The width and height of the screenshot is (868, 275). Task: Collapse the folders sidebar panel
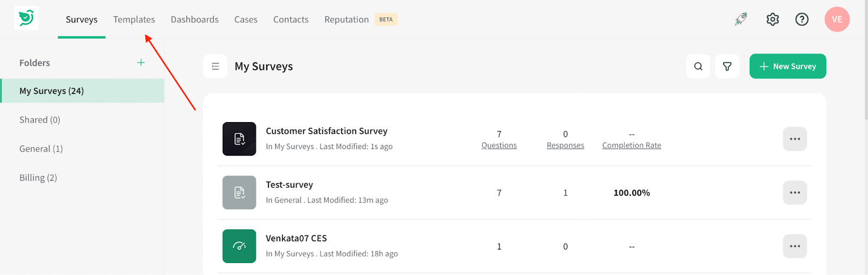click(x=215, y=66)
